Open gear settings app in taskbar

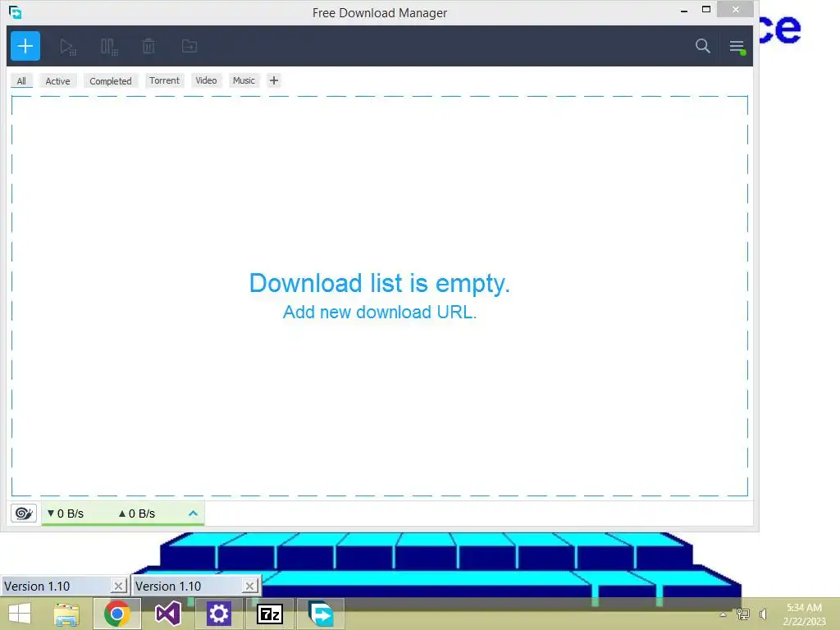(x=218, y=614)
